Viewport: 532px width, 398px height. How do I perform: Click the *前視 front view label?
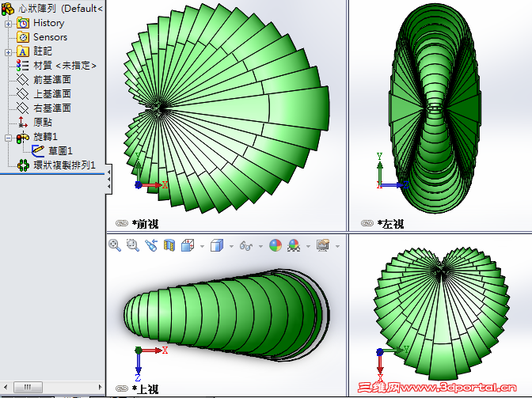145,223
